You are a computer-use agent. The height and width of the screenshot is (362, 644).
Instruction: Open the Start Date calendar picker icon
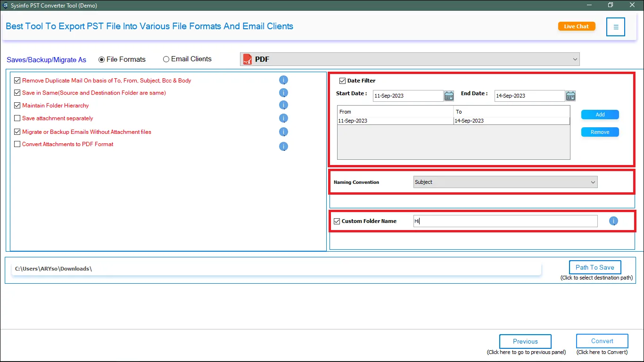(x=449, y=96)
